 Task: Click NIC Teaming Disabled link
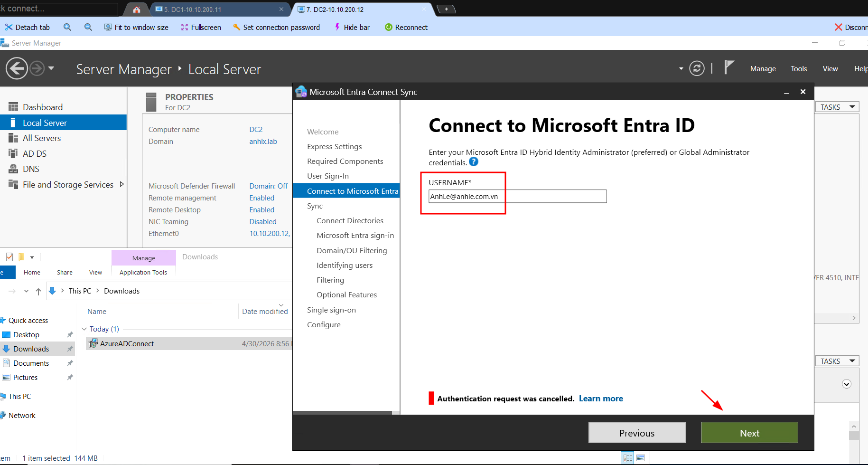point(263,222)
